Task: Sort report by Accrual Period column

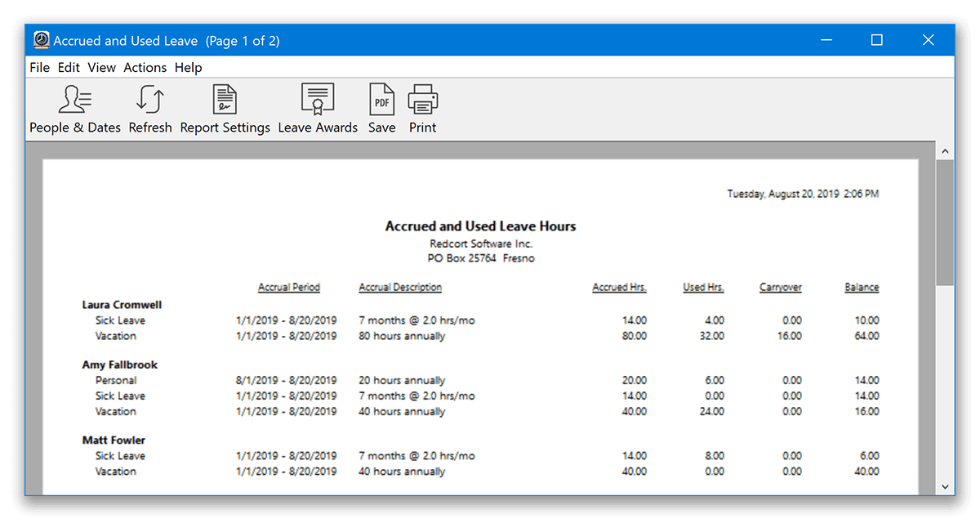Action: 289,287
